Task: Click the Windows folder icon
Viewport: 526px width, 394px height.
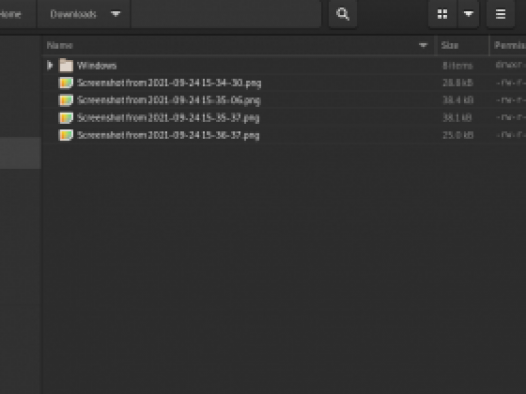Action: point(66,65)
